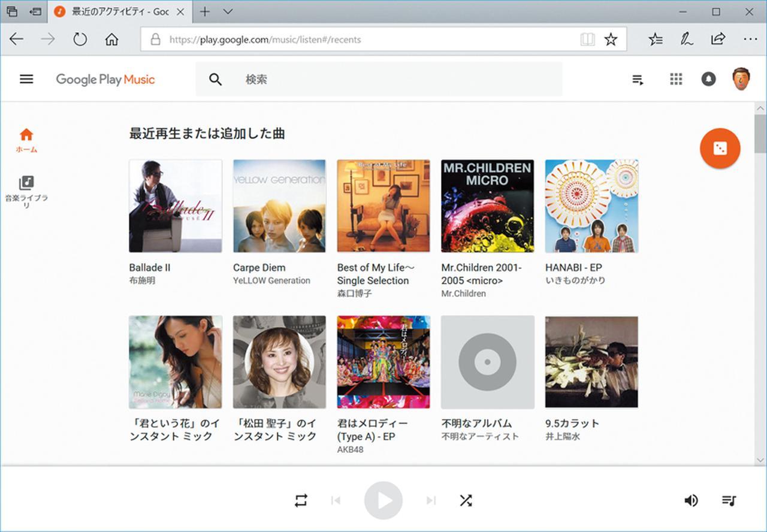Screen dimensions: 767x532
Task: Click artist Mr.Children text
Action: coord(463,294)
